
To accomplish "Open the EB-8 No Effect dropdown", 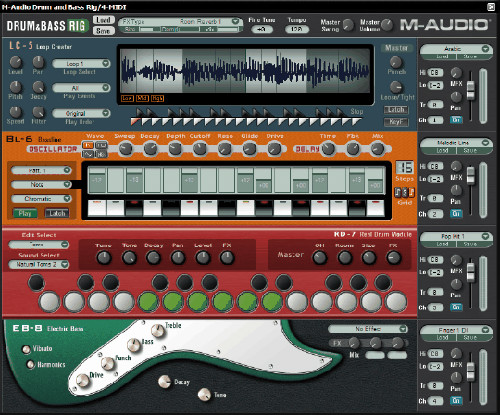I will coord(368,329).
